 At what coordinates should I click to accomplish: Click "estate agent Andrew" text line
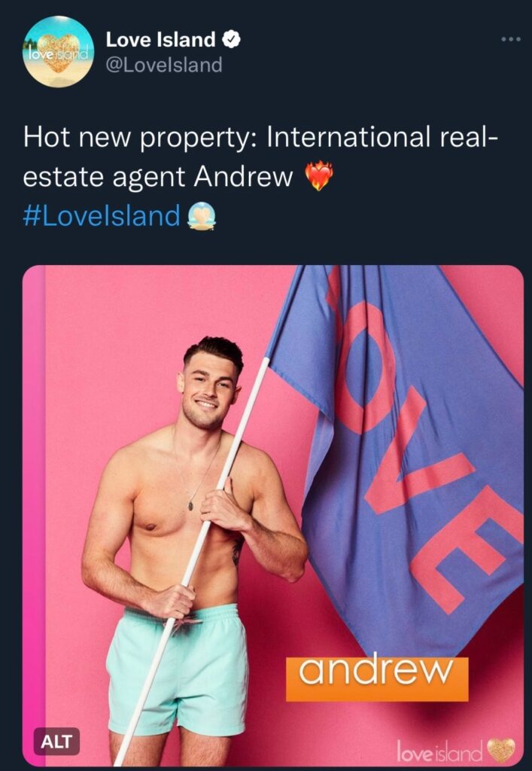tap(158, 177)
